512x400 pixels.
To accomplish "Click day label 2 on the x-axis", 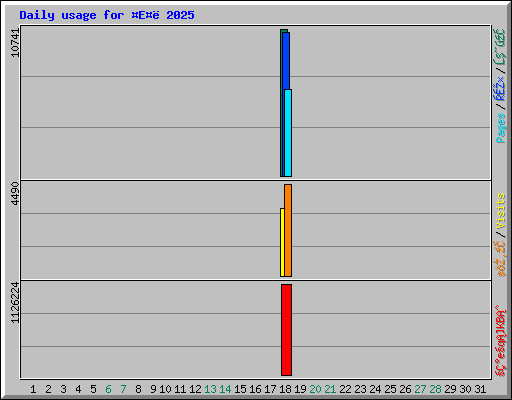I will (48, 389).
